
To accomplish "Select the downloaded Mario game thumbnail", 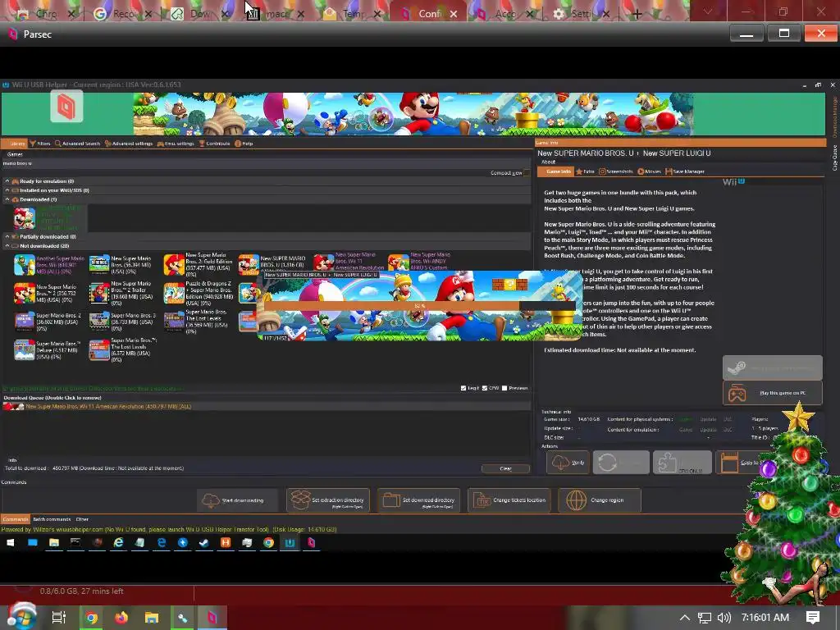I will pyautogui.click(x=24, y=218).
